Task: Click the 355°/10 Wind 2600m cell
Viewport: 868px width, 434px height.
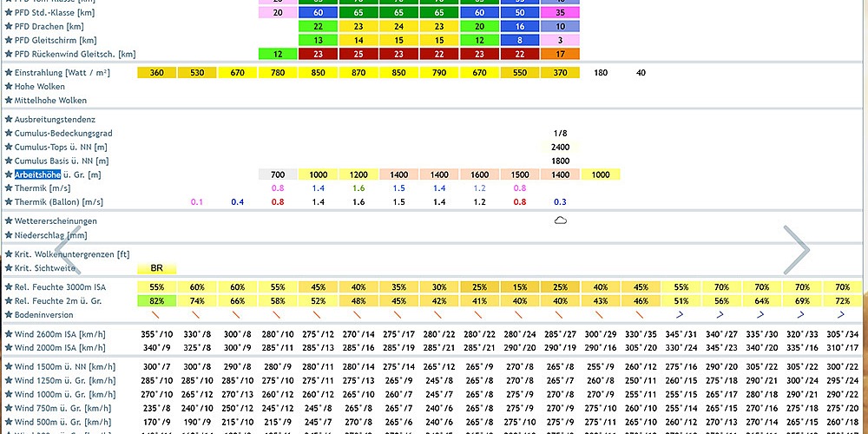Action: coord(156,334)
